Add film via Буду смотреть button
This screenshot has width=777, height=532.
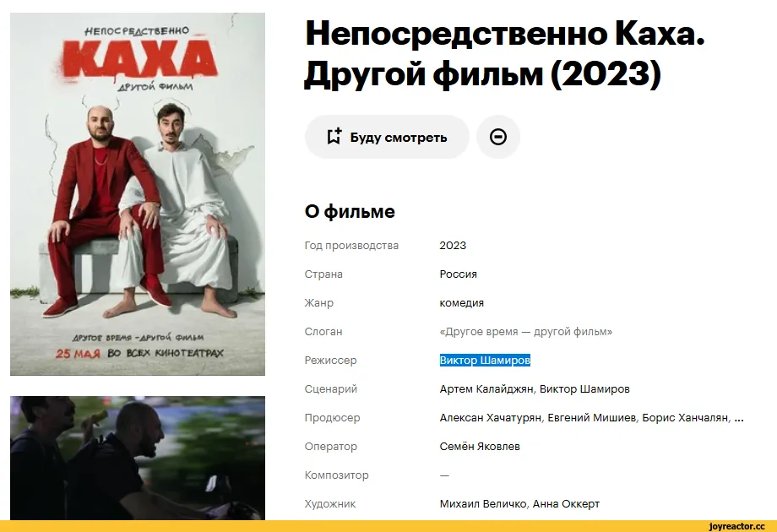coord(387,137)
